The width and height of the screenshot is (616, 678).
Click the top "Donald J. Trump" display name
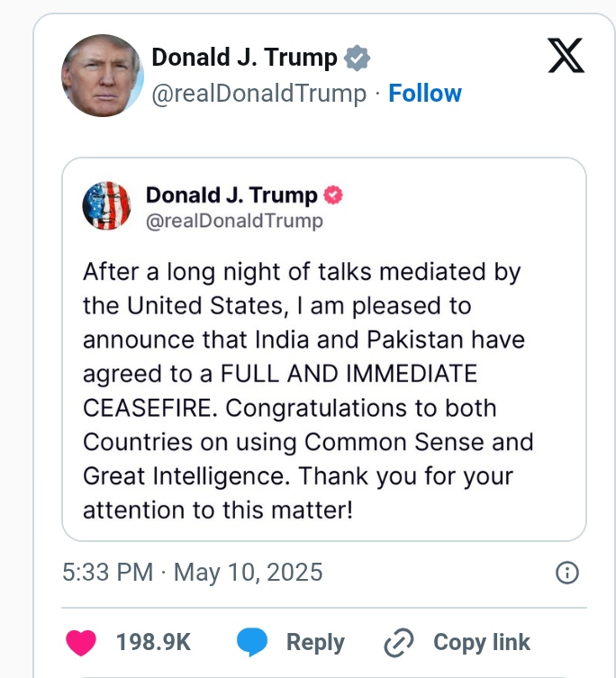point(244,59)
